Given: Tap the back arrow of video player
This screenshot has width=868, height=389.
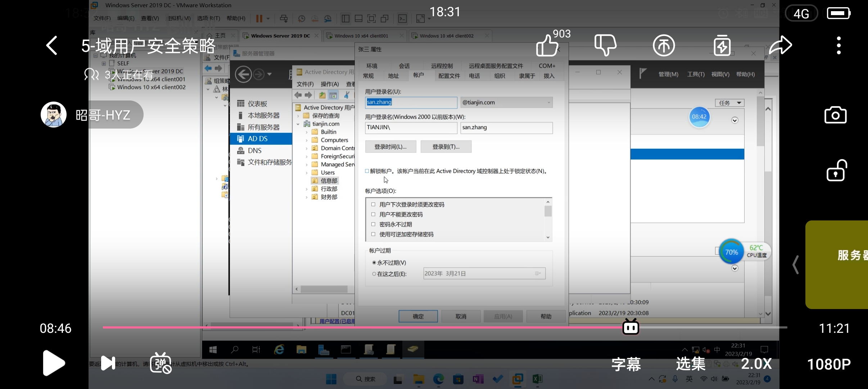Looking at the screenshot, I should 52,45.
